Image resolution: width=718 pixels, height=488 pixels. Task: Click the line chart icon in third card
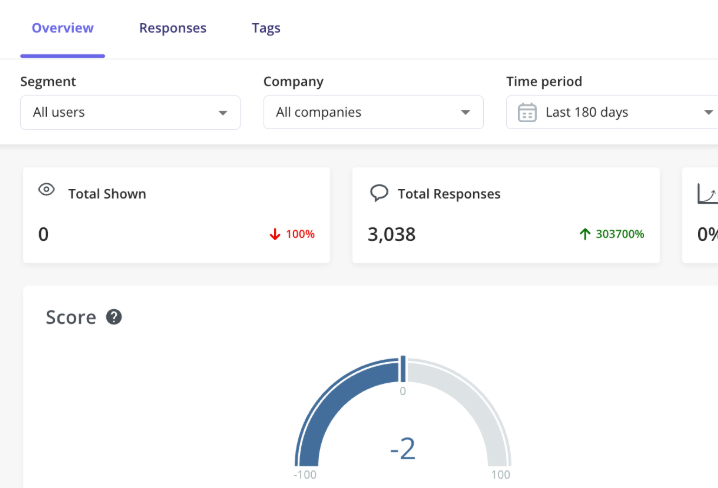click(706, 193)
